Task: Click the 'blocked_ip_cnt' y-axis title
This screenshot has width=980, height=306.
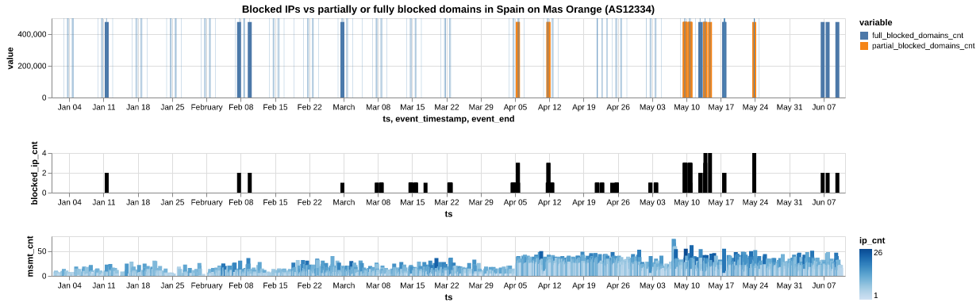Action: click(34, 173)
